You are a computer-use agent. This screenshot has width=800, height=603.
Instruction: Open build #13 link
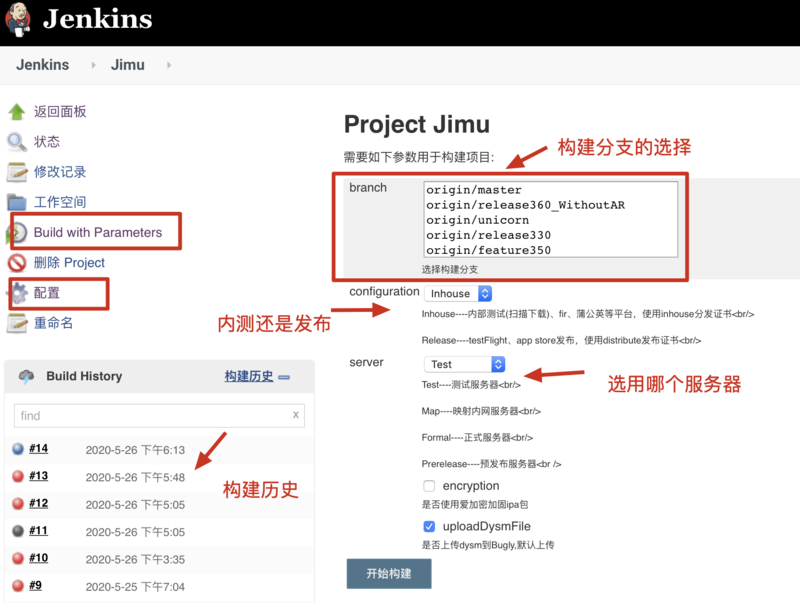(38, 476)
